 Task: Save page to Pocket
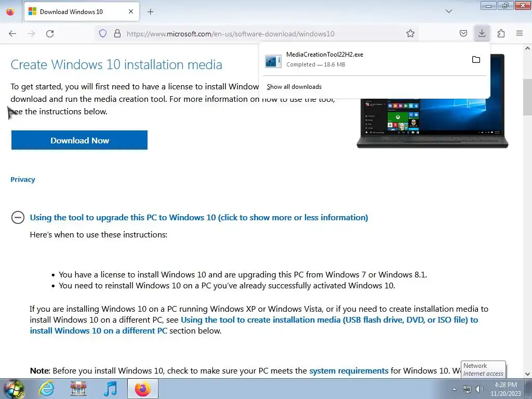click(463, 33)
